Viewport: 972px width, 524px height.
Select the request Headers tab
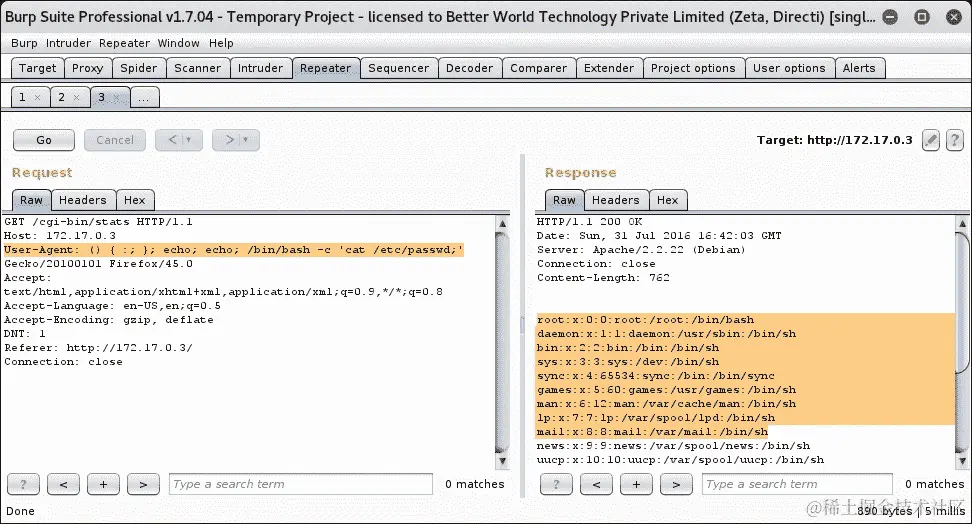pyautogui.click(x=83, y=200)
